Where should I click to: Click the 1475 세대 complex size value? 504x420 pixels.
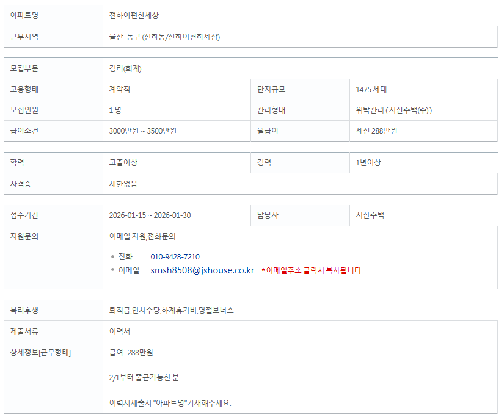(x=371, y=89)
